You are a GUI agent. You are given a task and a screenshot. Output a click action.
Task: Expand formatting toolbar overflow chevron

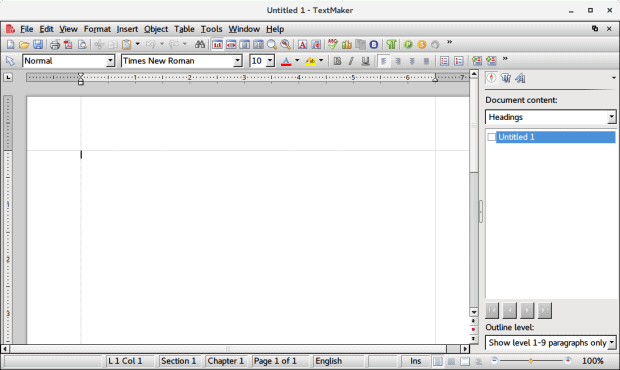point(505,59)
